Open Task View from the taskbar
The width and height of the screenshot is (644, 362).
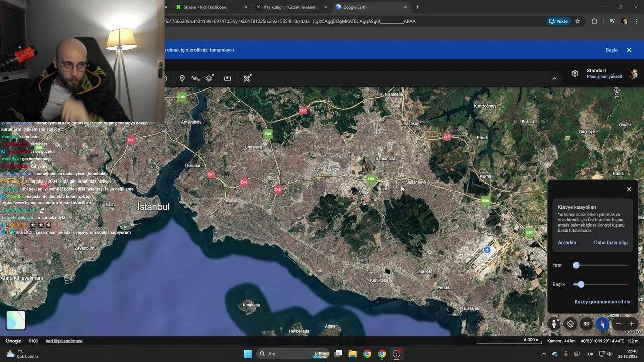click(338, 354)
